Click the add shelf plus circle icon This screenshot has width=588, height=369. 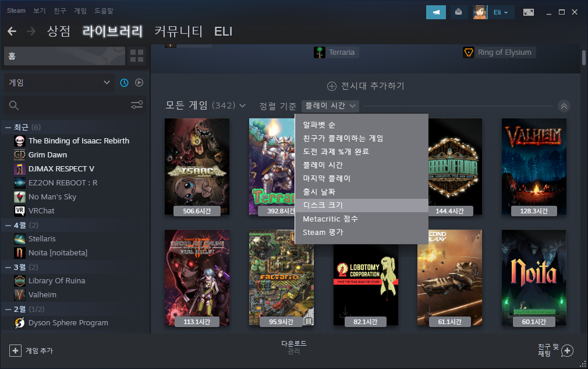point(331,86)
